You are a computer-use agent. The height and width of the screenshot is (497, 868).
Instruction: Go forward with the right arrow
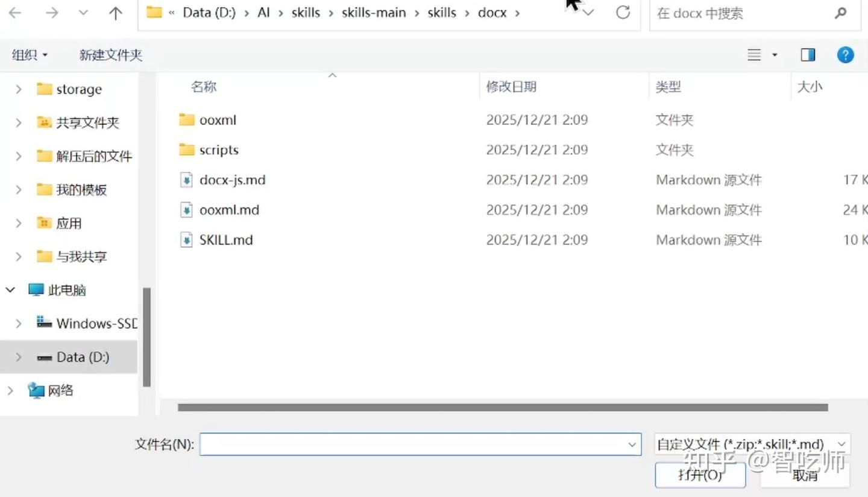(x=52, y=13)
